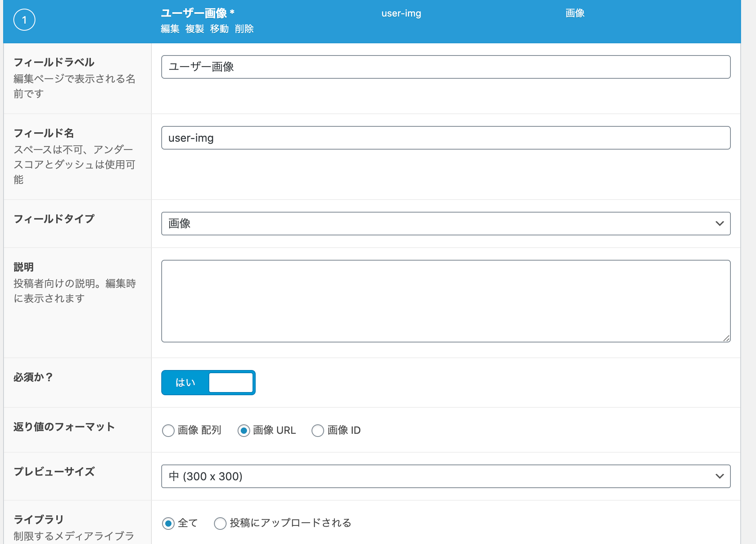Image resolution: width=756 pixels, height=544 pixels.
Task: Choose 投稿にアップロードされる radio option
Action: point(220,524)
